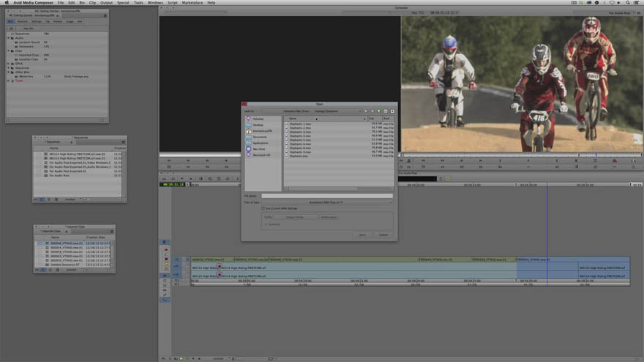Toggle the A2 audio track selector

[x=177, y=275]
